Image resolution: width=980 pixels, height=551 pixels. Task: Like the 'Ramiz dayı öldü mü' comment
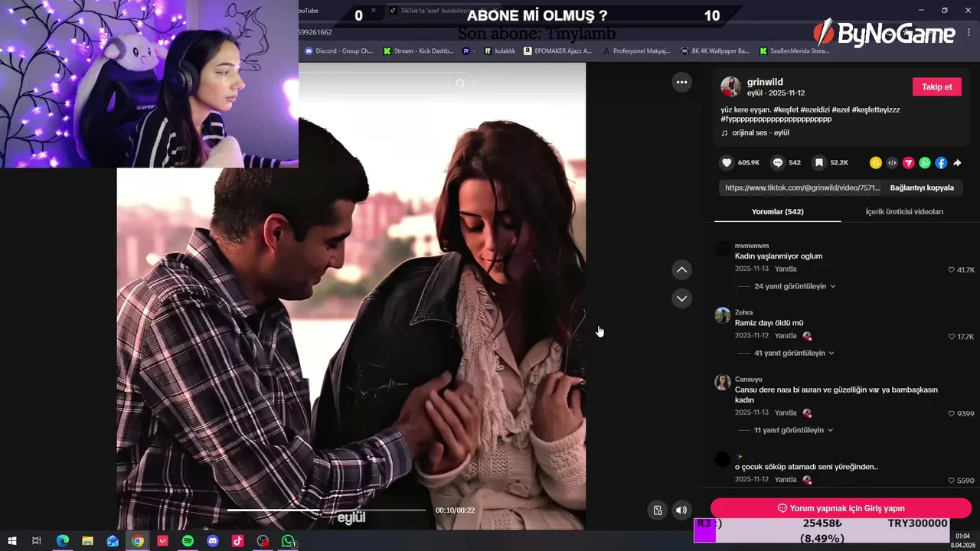pos(952,337)
